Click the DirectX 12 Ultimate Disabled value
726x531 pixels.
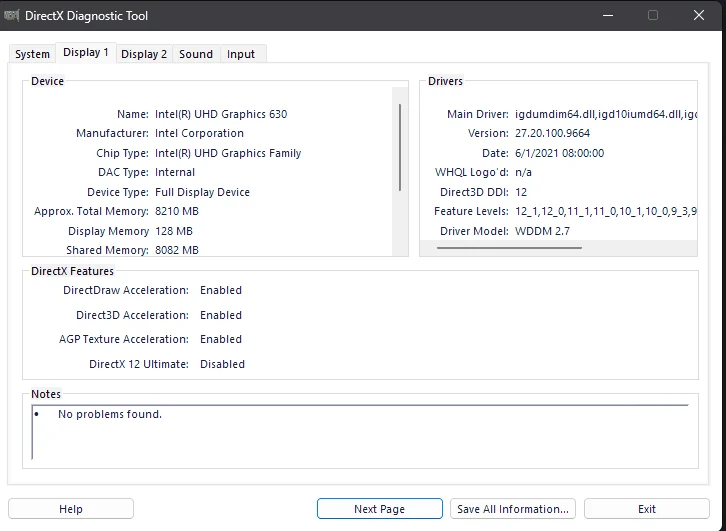[222, 364]
